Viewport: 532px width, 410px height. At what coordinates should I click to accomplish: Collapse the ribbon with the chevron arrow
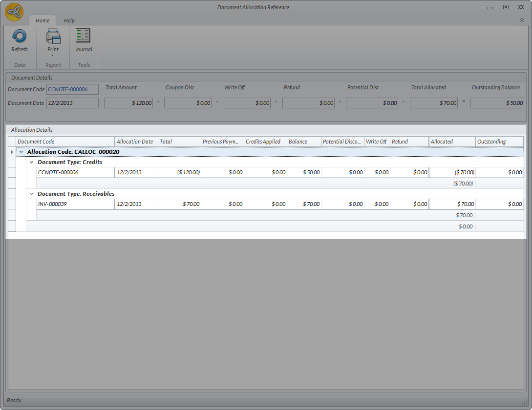click(522, 20)
